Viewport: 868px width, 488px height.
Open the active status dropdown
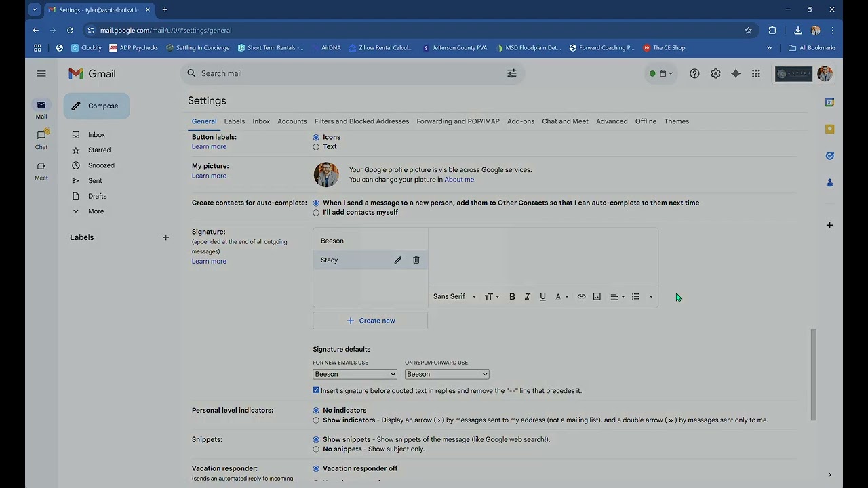click(661, 73)
